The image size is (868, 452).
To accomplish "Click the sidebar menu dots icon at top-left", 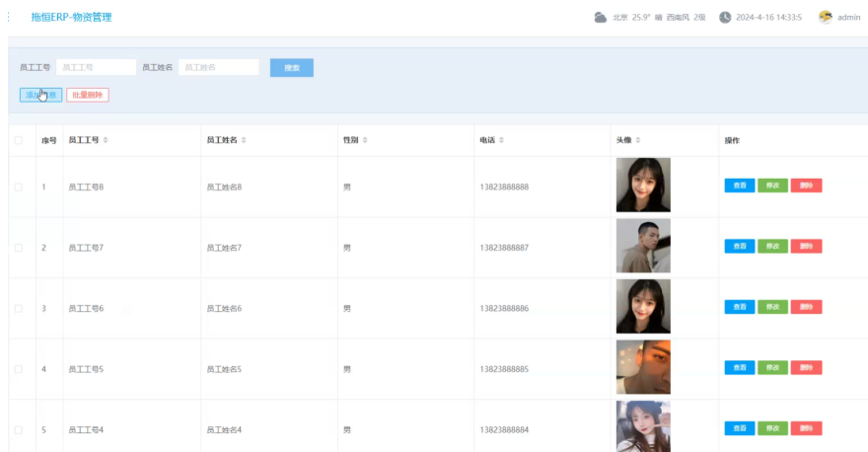I will [9, 17].
